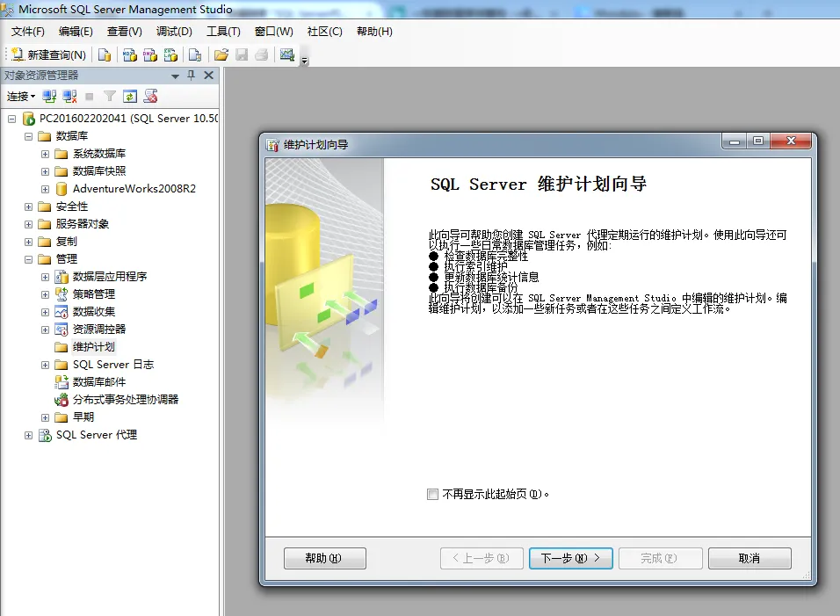The image size is (840, 616).
Task: Expand the 安全性 folder
Action: 28,207
